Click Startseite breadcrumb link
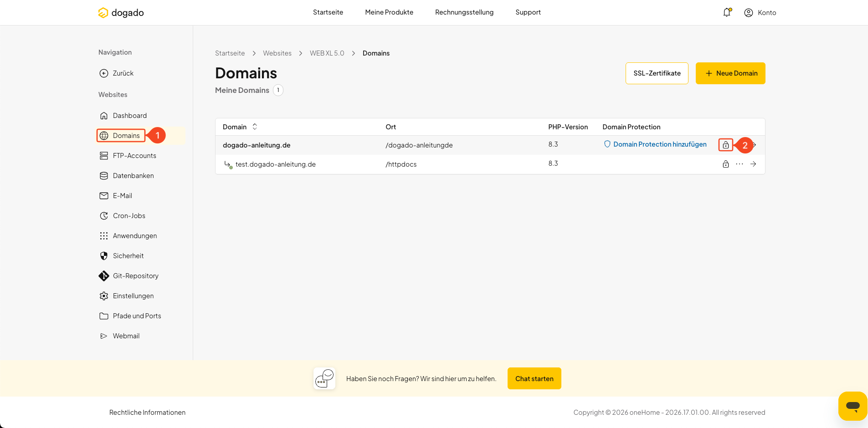This screenshot has width=868, height=428. [x=230, y=53]
